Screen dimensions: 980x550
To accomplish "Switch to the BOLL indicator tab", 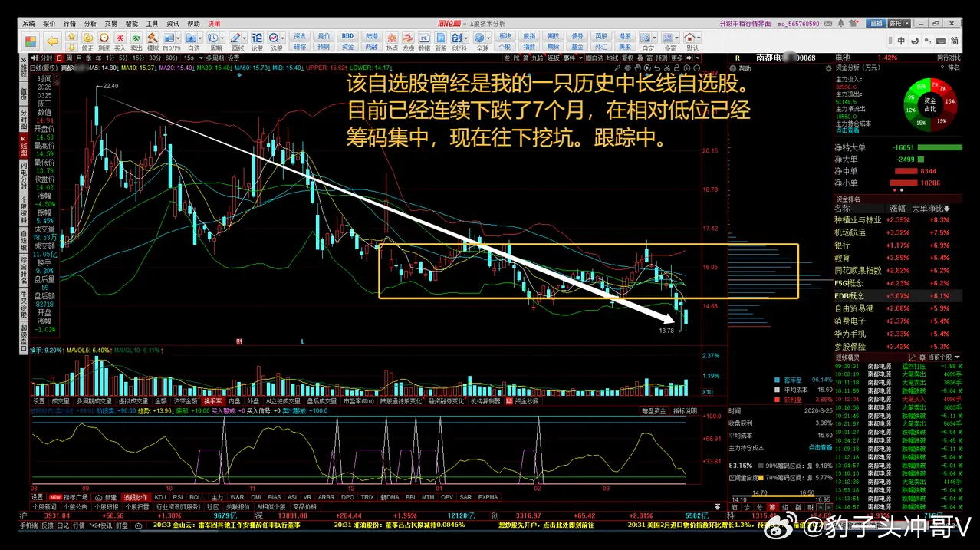I will [x=197, y=497].
